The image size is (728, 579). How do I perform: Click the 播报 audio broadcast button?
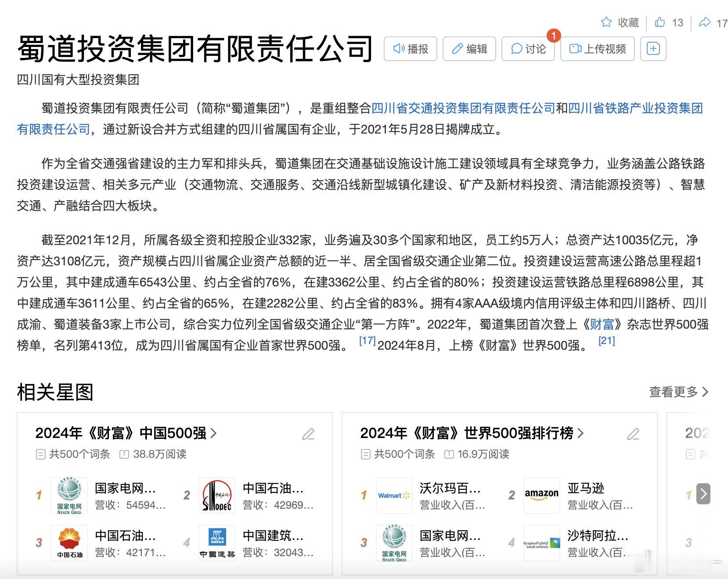[411, 48]
